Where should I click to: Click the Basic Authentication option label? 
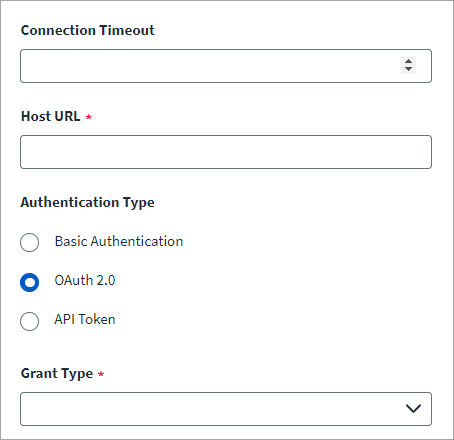119,241
